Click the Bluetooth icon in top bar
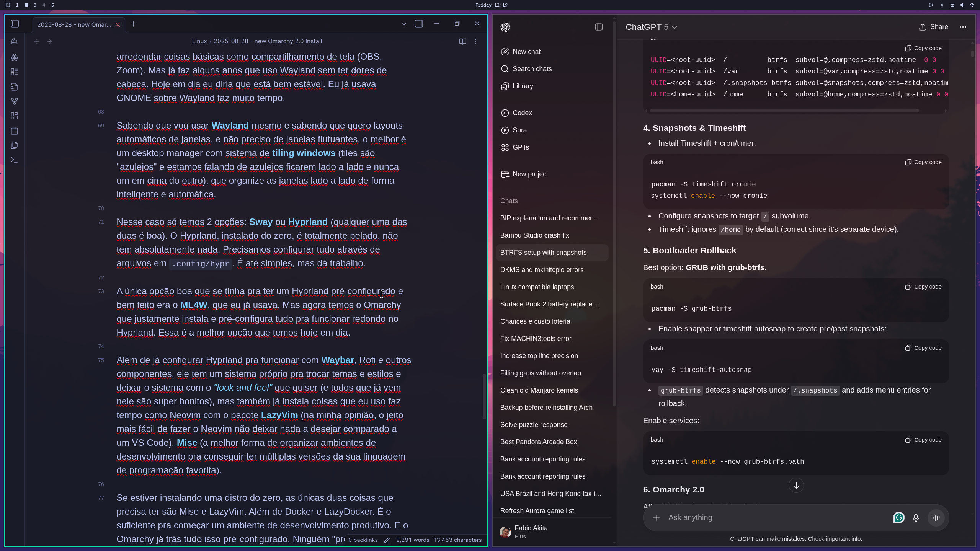This screenshot has width=980, height=551. click(942, 5)
